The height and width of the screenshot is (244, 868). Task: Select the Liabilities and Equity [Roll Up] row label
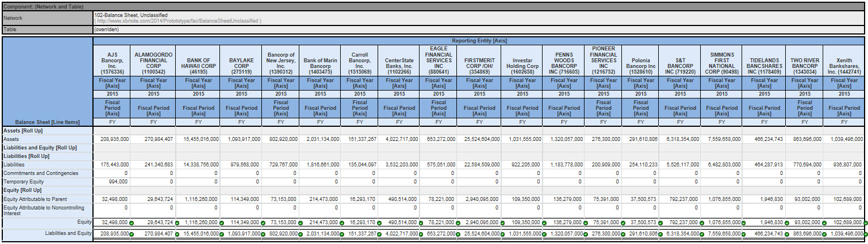coord(40,147)
